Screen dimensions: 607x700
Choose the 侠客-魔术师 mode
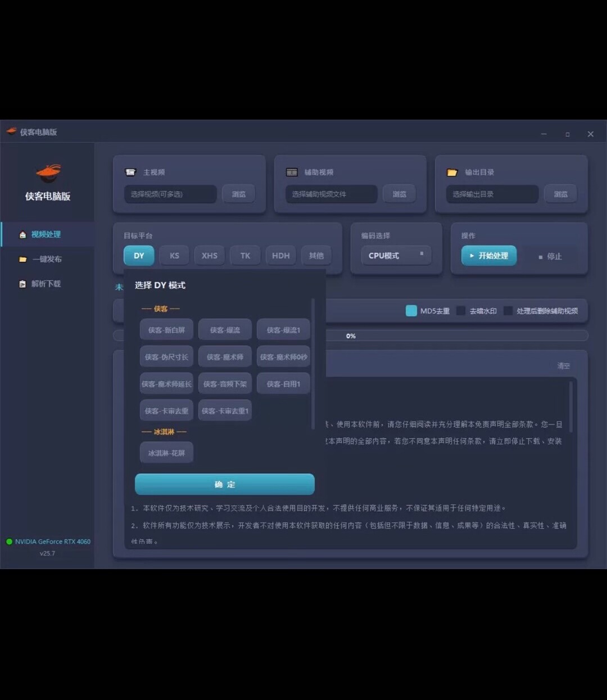click(x=225, y=357)
